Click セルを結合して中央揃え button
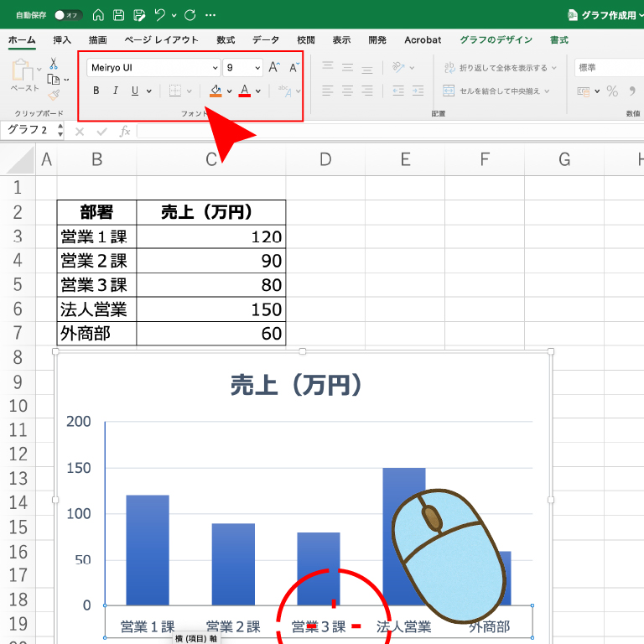 point(491,91)
